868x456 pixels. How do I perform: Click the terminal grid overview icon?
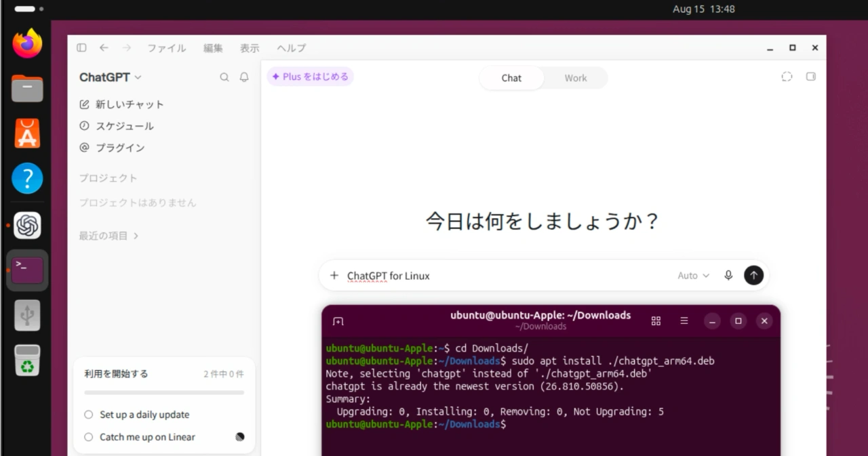tap(656, 321)
